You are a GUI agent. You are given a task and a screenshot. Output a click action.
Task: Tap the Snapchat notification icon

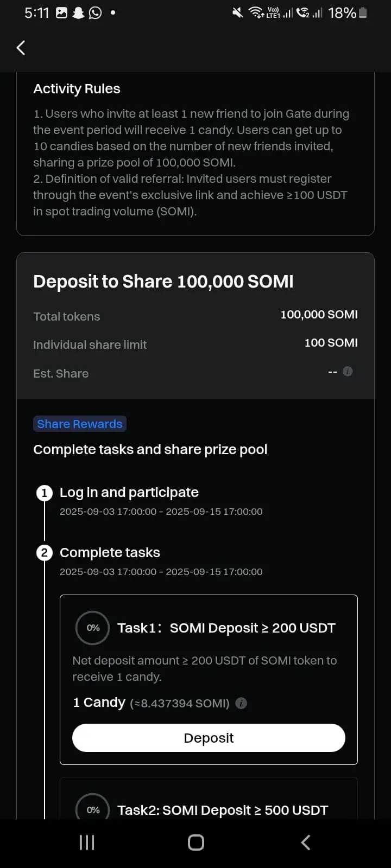coord(79,12)
